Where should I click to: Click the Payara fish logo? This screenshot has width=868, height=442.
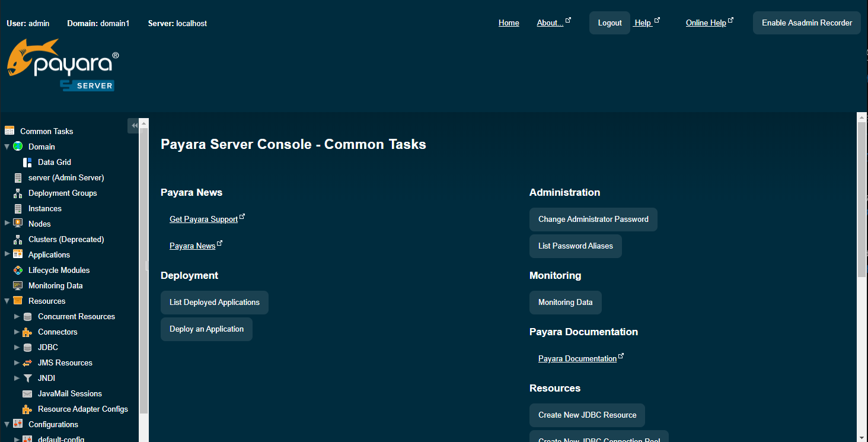tap(63, 65)
